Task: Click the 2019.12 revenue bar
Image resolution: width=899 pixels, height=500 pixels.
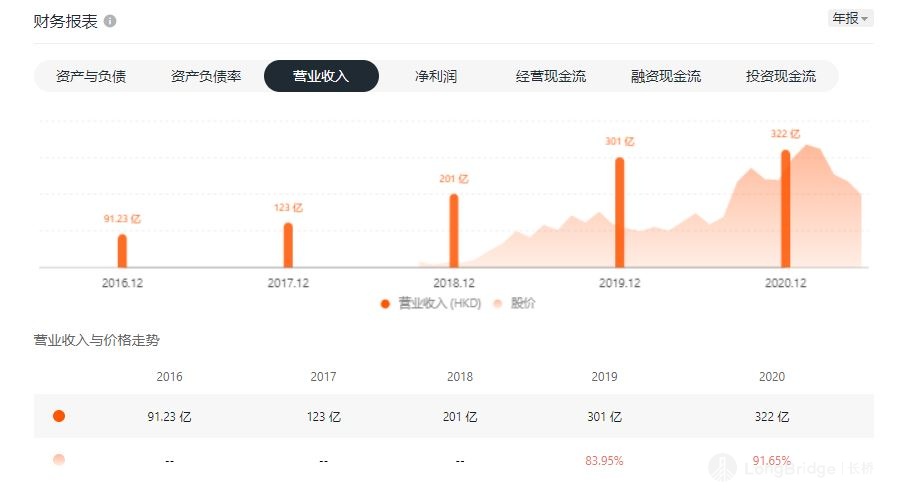Action: [x=620, y=212]
